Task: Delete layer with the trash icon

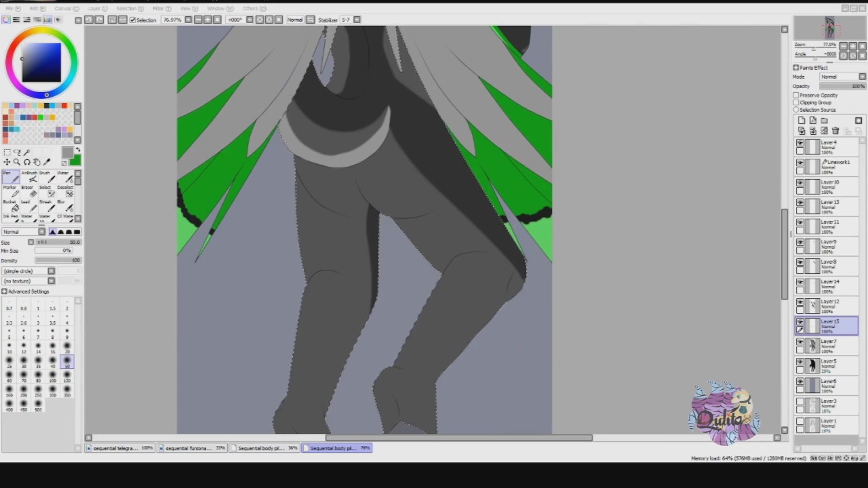Action: 835,131
